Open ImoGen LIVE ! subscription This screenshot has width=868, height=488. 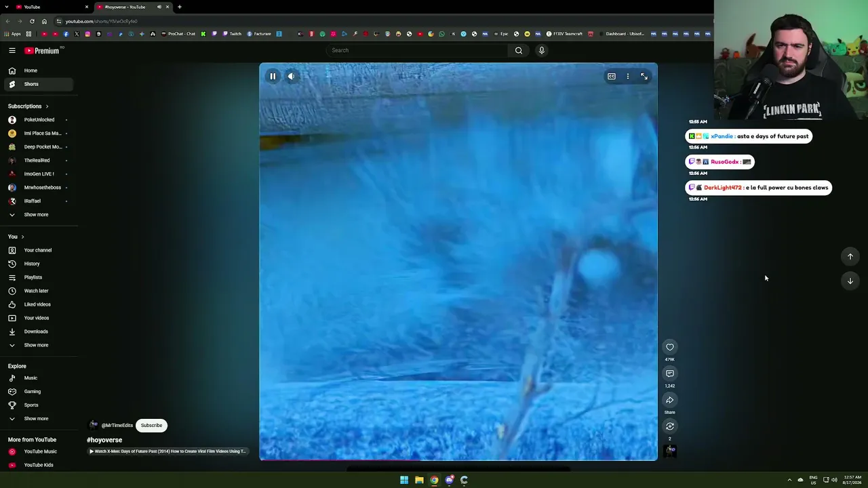39,174
